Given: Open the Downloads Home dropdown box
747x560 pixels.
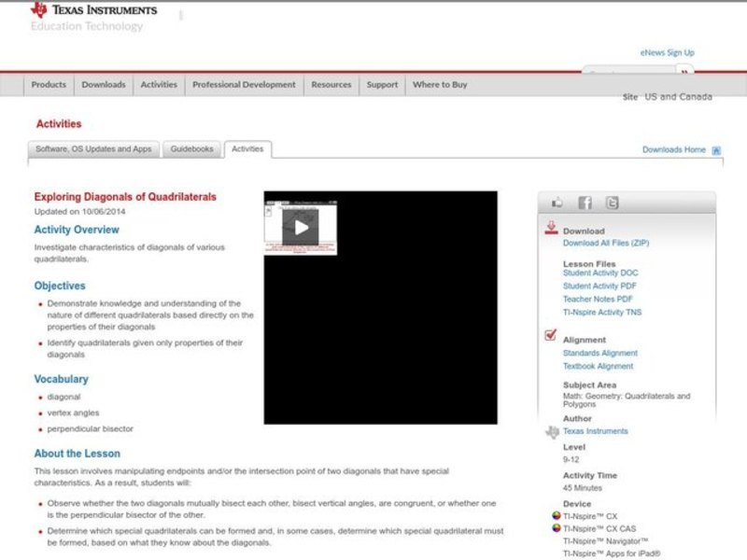Looking at the screenshot, I should coord(715,148).
